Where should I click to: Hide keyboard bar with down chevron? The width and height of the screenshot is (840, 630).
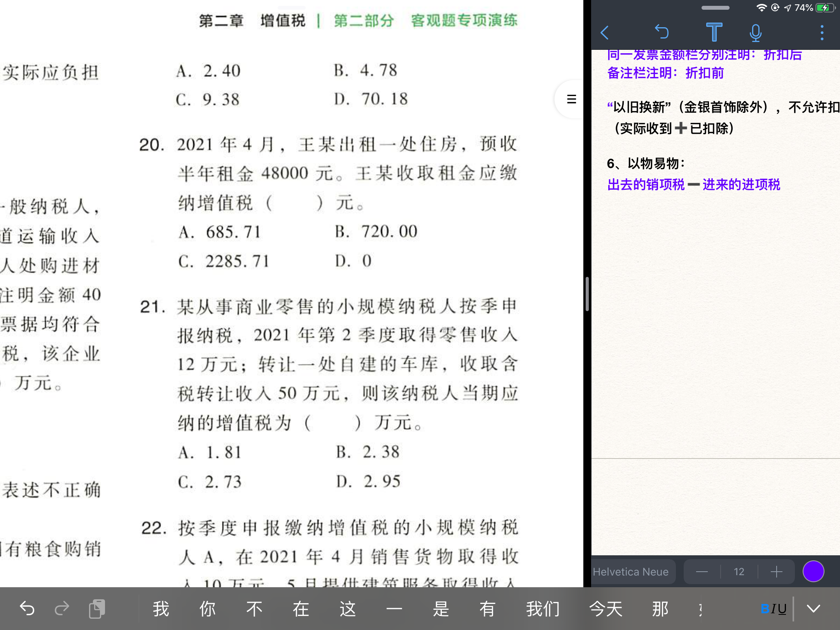[814, 609]
